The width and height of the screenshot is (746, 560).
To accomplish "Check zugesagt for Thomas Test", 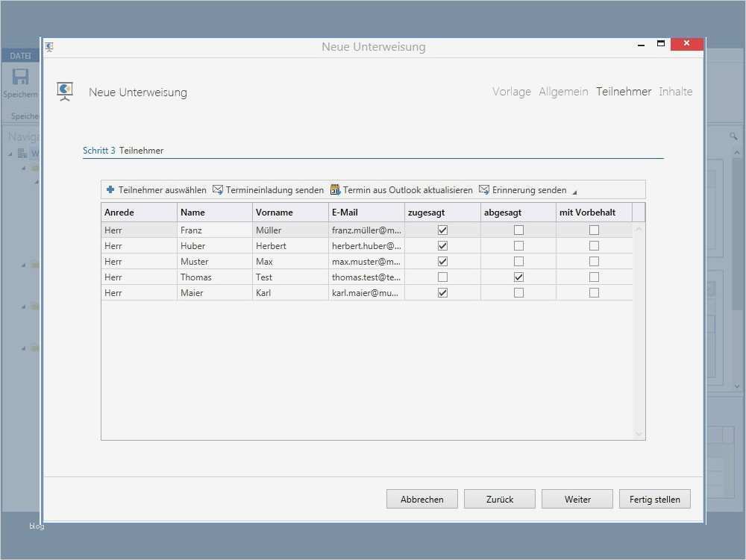I will [x=442, y=277].
